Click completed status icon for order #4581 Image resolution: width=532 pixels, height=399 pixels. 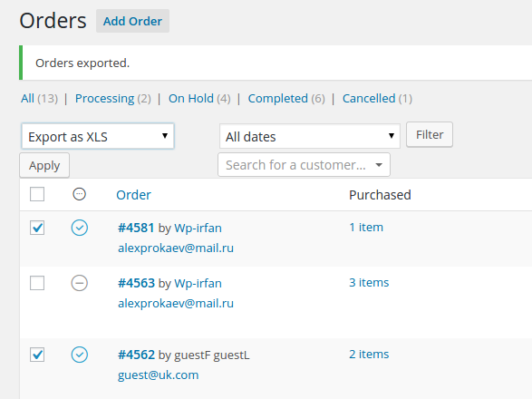(80, 228)
